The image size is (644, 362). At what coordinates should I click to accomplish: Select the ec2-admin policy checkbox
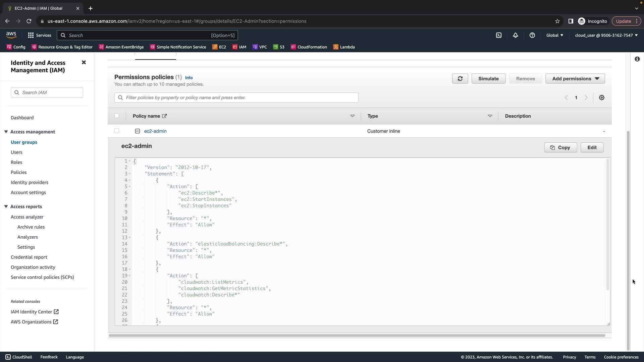117,131
